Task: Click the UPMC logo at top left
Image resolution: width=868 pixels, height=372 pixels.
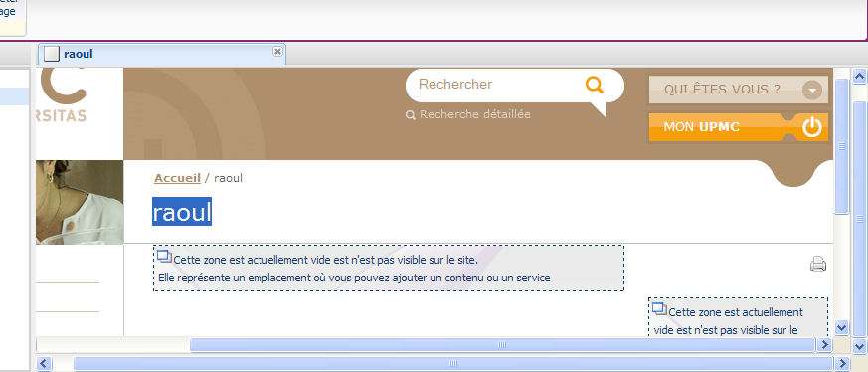Action: [62, 95]
